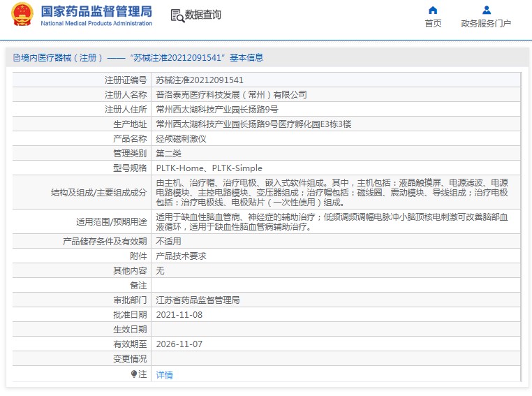Open the 详情 link in the 注 row
Image resolution: width=532 pixels, height=396 pixels.
tap(164, 375)
